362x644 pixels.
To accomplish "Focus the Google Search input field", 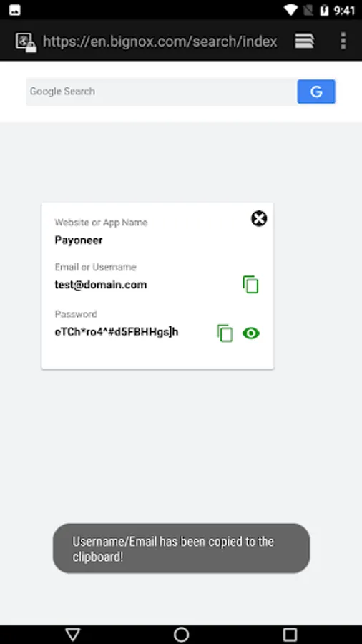I will 161,92.
